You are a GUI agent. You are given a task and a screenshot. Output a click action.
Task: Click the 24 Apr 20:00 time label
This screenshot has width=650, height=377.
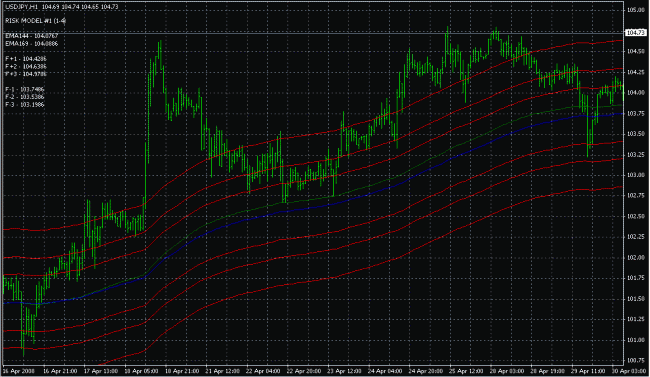pos(426,371)
